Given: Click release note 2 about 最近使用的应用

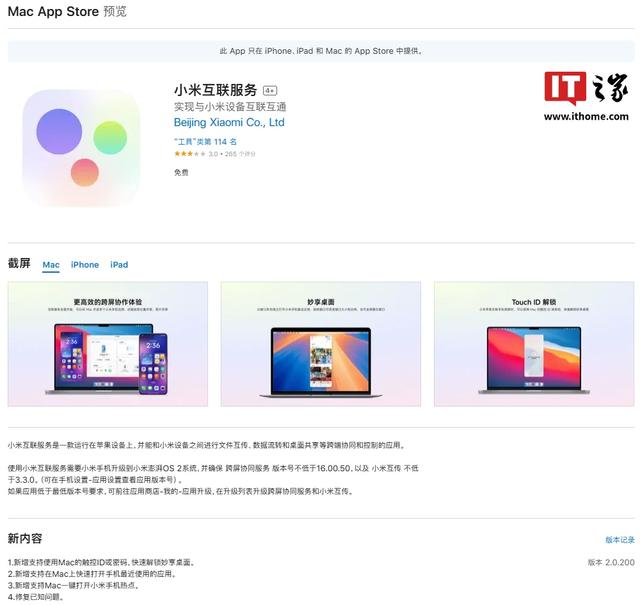Looking at the screenshot, I should click(93, 574).
